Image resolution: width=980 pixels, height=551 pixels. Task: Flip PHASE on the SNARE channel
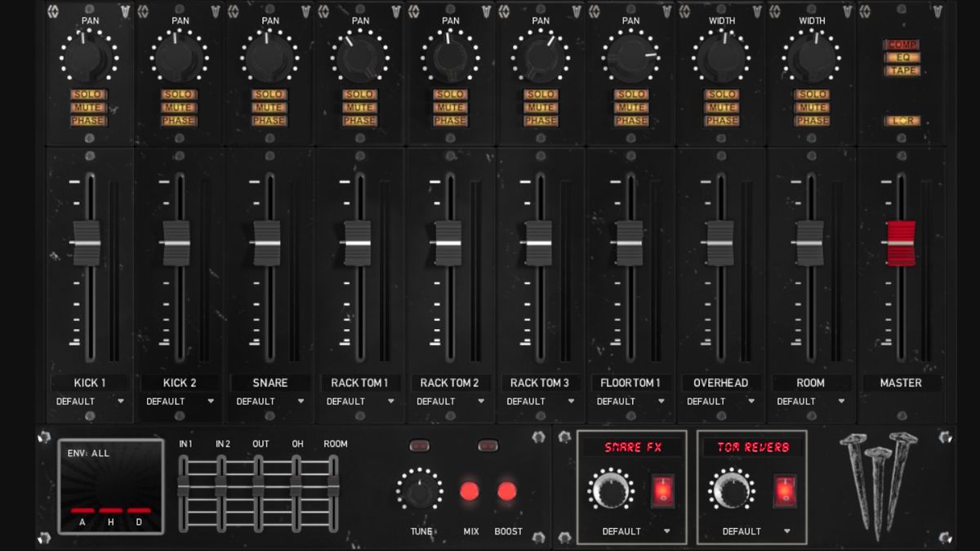270,120
